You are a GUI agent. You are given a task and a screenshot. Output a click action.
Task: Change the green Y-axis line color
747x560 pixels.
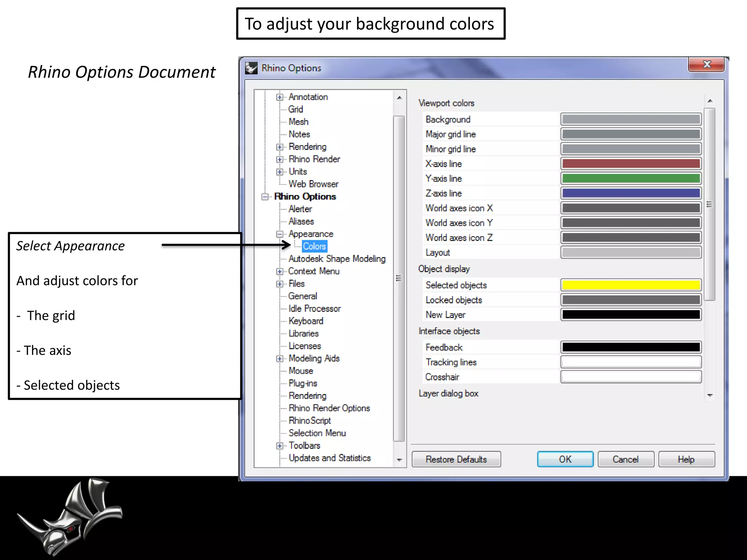[631, 178]
